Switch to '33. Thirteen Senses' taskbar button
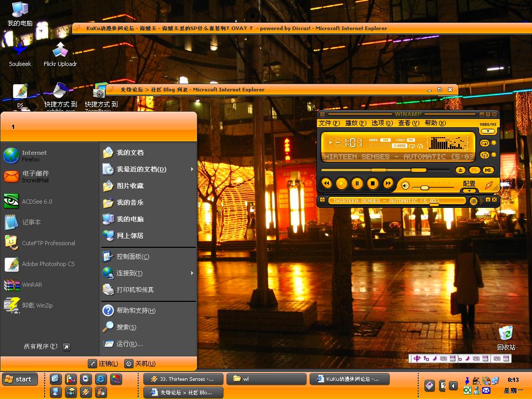Viewport: 532px width, 399px height. 183,379
